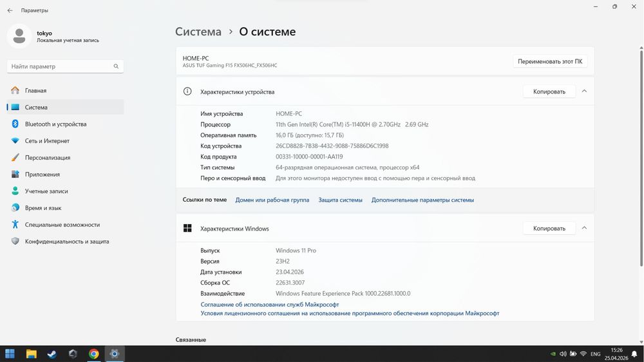Open the tokyo user account avatar
The image size is (644, 362).
click(x=19, y=36)
